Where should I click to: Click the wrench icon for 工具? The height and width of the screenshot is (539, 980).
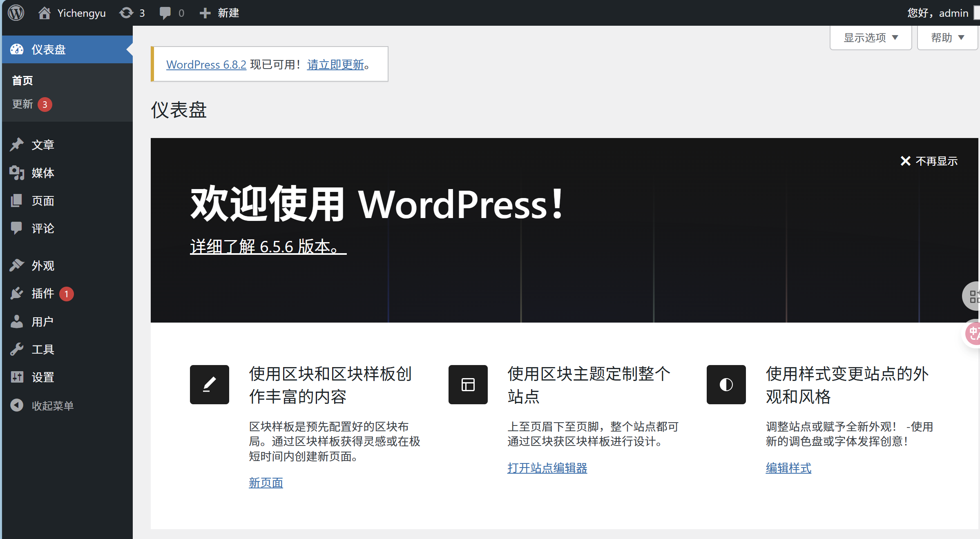(17, 349)
